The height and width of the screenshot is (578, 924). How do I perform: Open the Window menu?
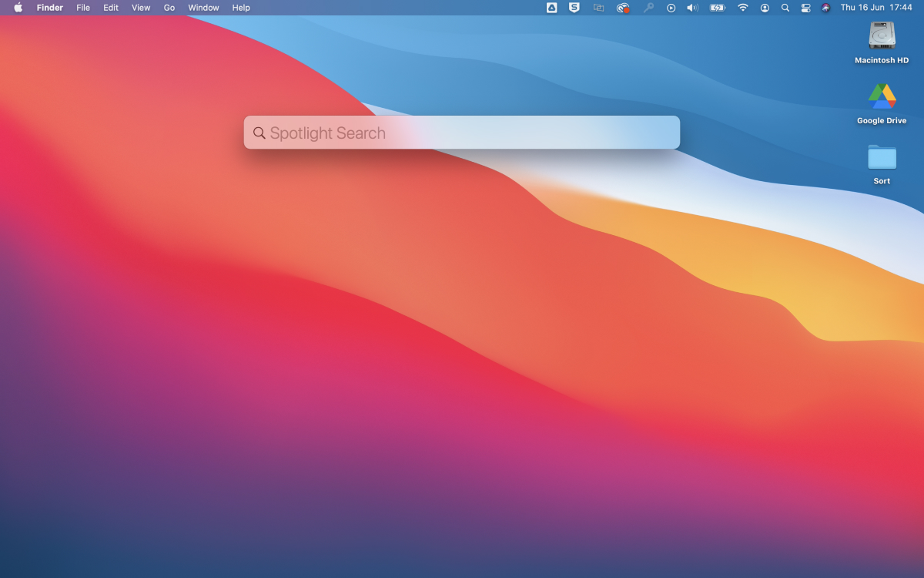click(203, 8)
